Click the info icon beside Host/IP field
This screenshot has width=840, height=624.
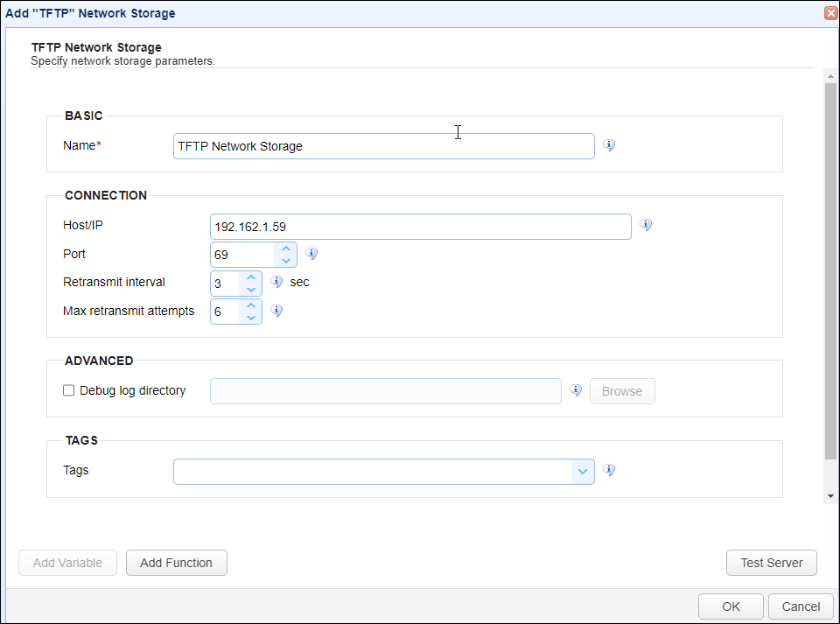click(x=646, y=225)
